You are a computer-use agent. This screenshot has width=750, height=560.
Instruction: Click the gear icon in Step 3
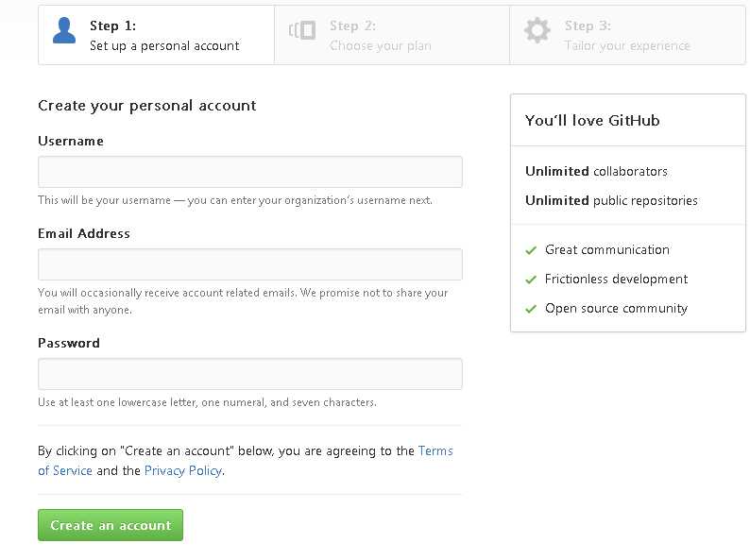tap(537, 30)
